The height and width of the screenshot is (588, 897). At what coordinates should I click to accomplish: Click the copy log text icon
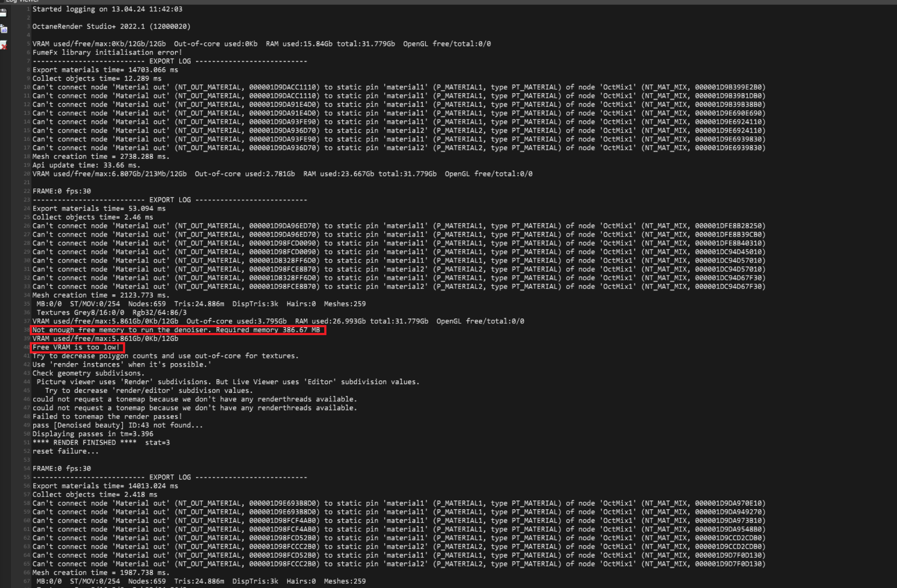coord(4,29)
